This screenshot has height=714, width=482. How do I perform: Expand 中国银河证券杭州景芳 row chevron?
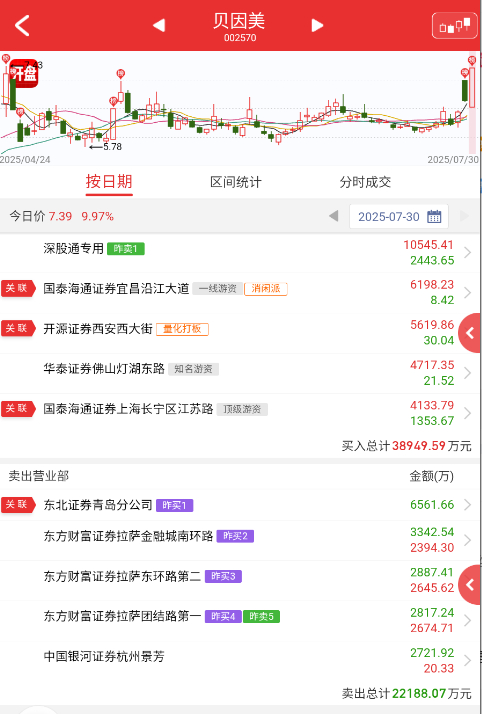(x=467, y=661)
